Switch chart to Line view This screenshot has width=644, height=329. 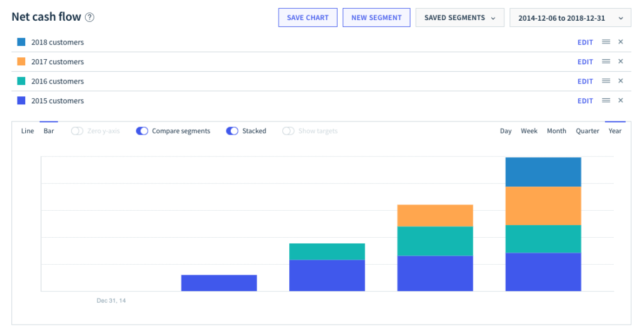(x=28, y=131)
